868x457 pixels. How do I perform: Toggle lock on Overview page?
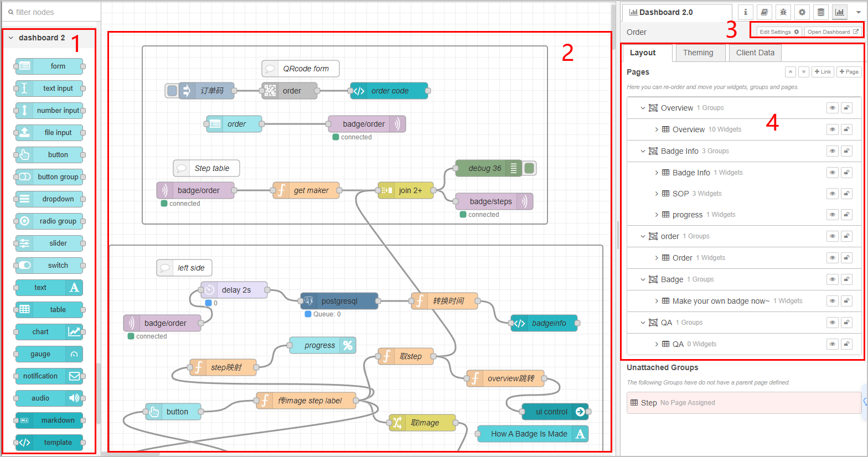846,108
